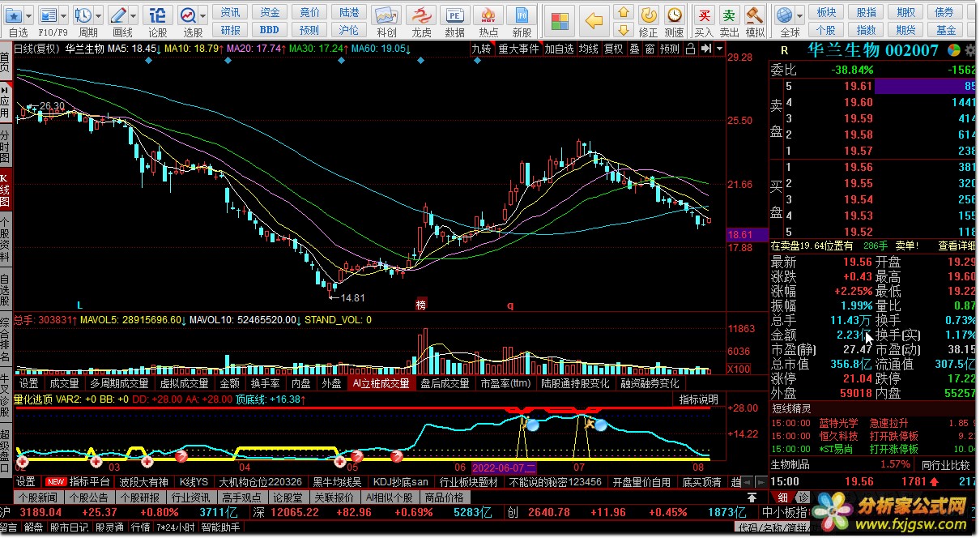Open the 全球 globe icon
980x538 pixels.
tap(784, 15)
